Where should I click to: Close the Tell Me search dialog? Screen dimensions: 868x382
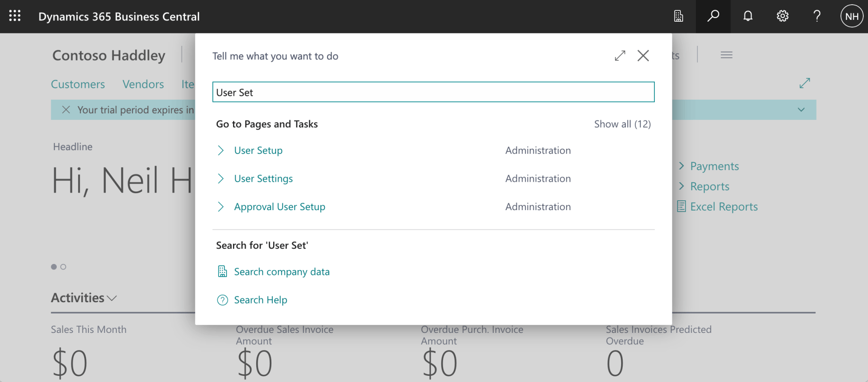click(x=643, y=56)
